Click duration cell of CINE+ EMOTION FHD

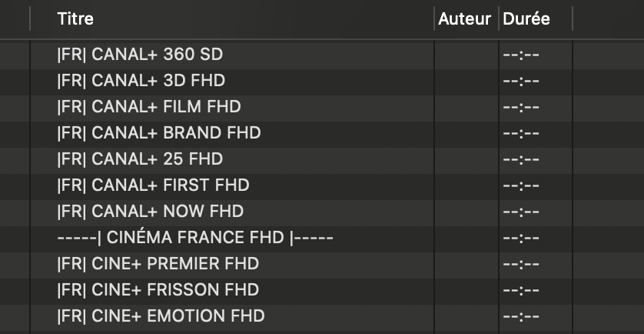tap(536, 316)
